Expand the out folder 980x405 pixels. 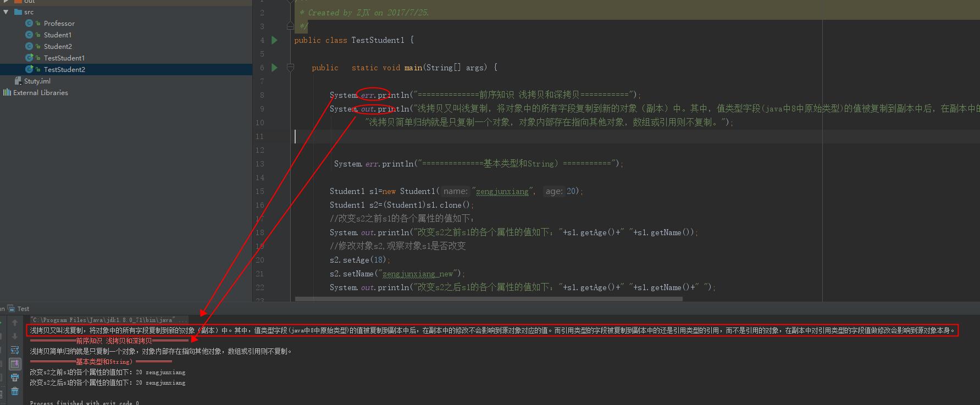tap(6, 2)
